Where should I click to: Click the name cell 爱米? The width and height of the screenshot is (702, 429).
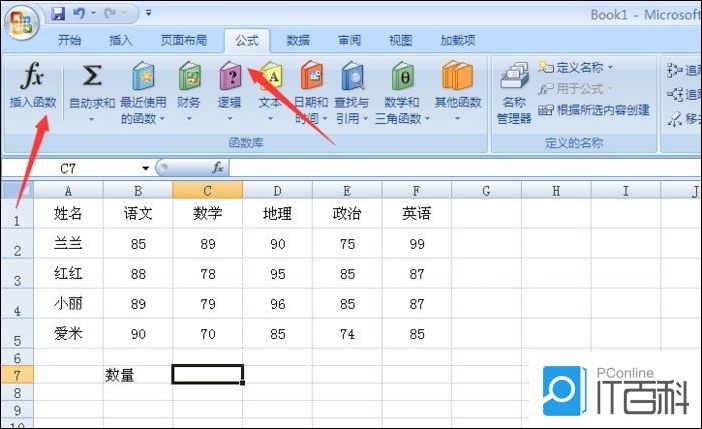(68, 334)
